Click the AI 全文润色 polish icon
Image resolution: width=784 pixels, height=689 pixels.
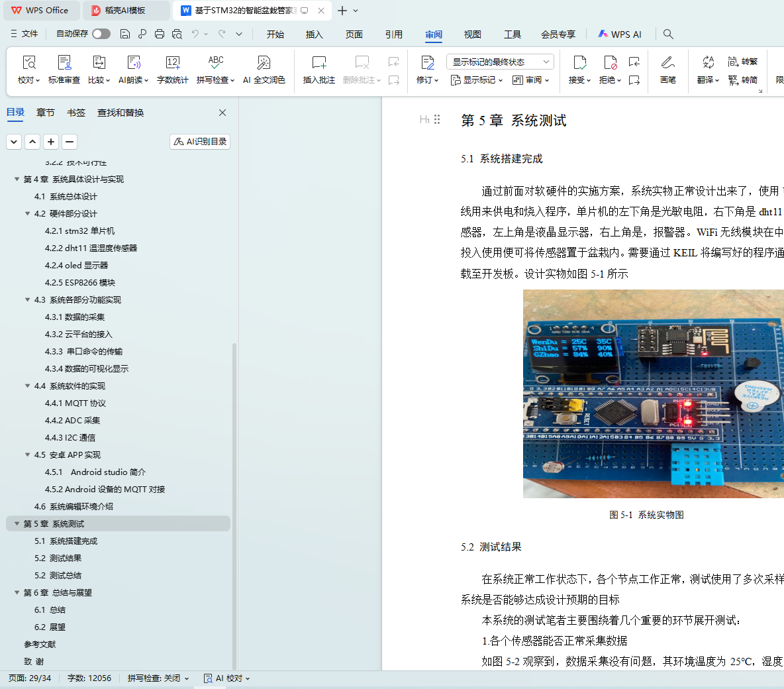pyautogui.click(x=264, y=63)
